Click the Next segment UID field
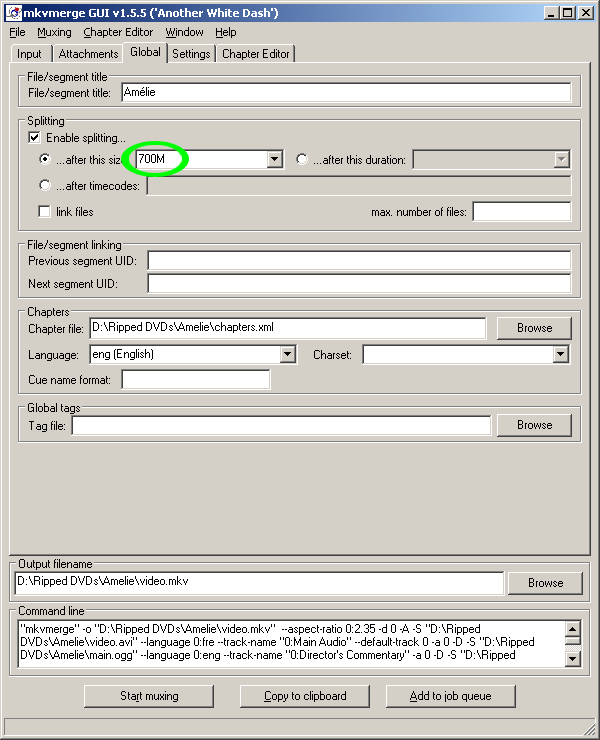Image resolution: width=600 pixels, height=740 pixels. coord(359,284)
